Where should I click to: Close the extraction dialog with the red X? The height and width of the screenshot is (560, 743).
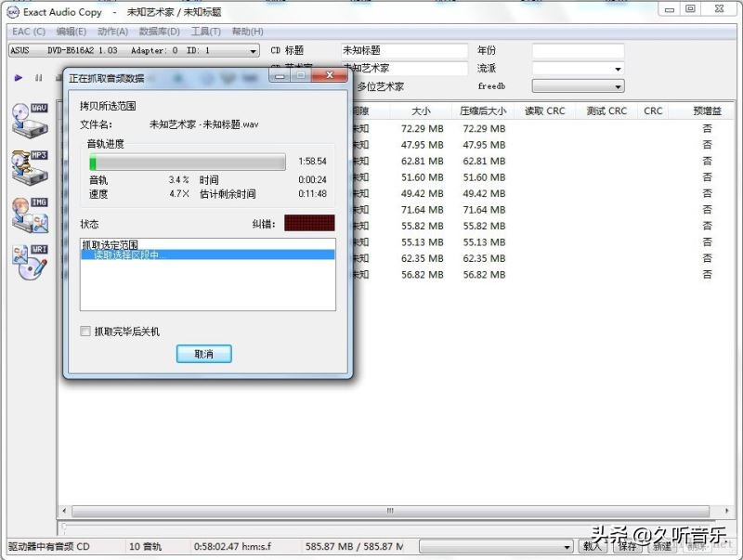coord(331,75)
